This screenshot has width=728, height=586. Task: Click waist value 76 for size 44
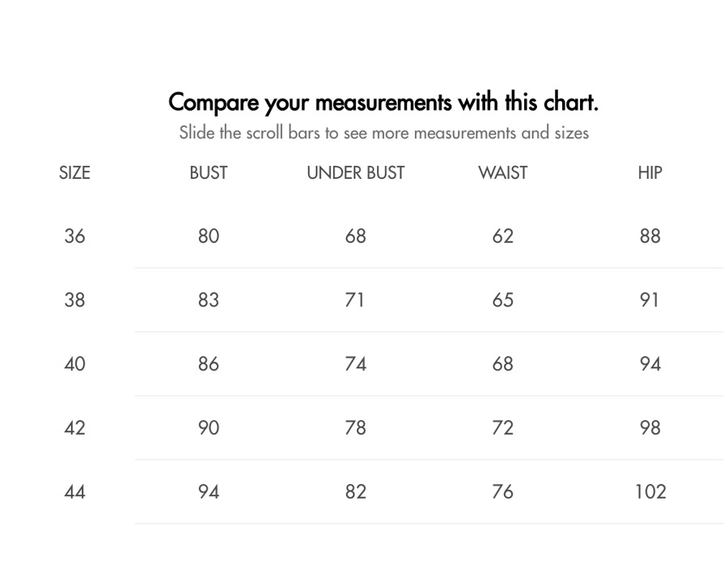click(x=503, y=491)
